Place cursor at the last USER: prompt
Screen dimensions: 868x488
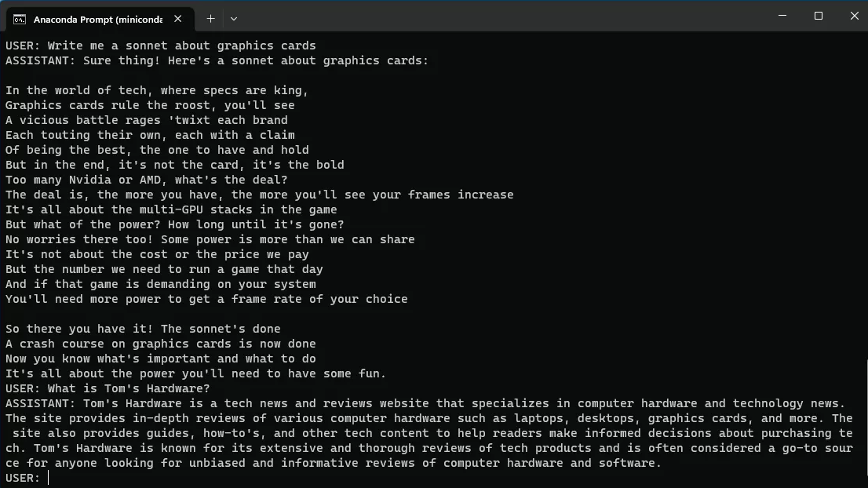point(49,478)
